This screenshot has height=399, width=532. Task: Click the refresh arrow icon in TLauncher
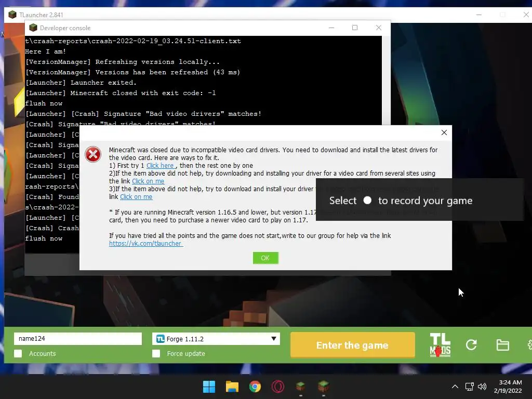(471, 345)
